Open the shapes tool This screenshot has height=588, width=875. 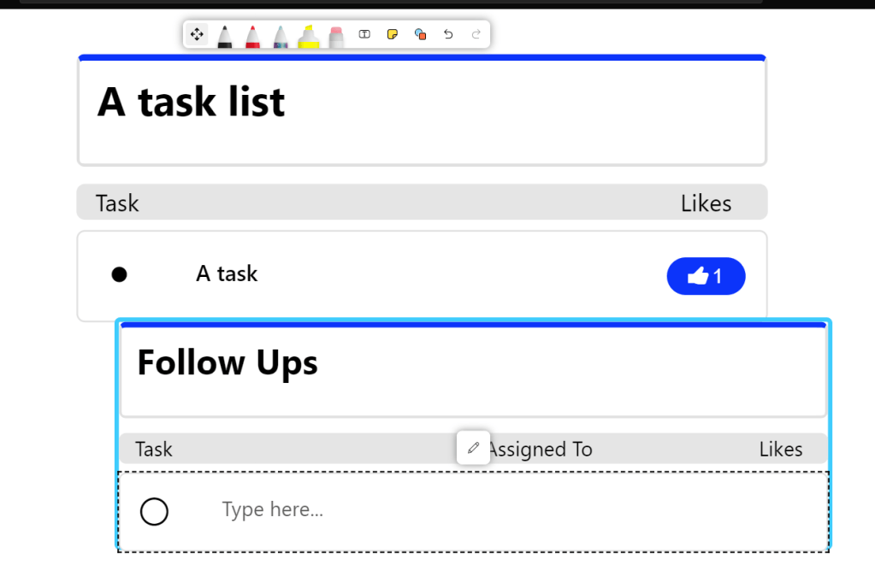[420, 34]
